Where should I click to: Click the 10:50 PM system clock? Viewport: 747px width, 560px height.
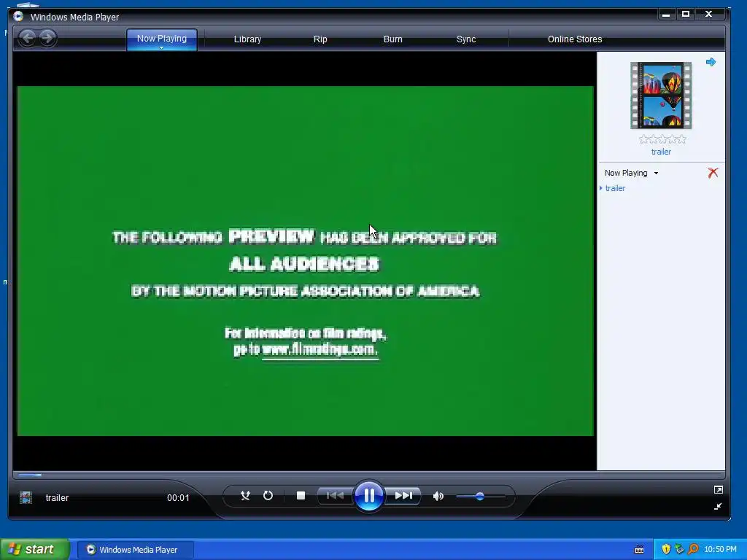pyautogui.click(x=720, y=550)
